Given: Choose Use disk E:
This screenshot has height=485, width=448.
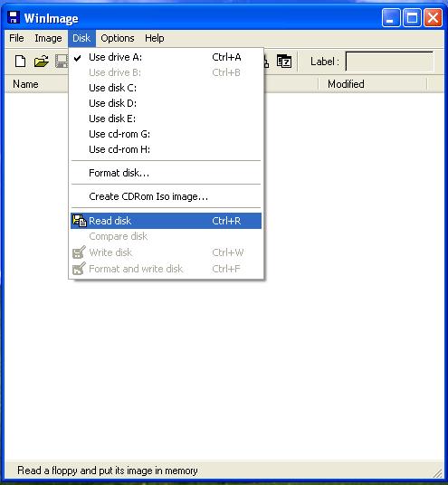Looking at the screenshot, I should pyautogui.click(x=166, y=119).
